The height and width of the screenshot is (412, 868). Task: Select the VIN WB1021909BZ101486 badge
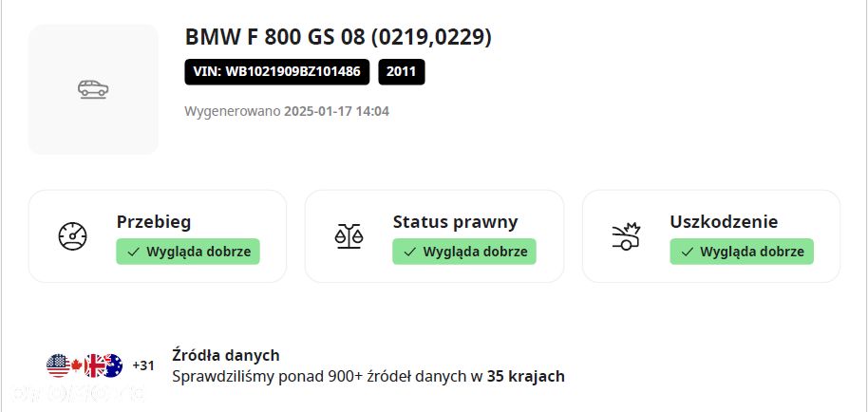[276, 72]
